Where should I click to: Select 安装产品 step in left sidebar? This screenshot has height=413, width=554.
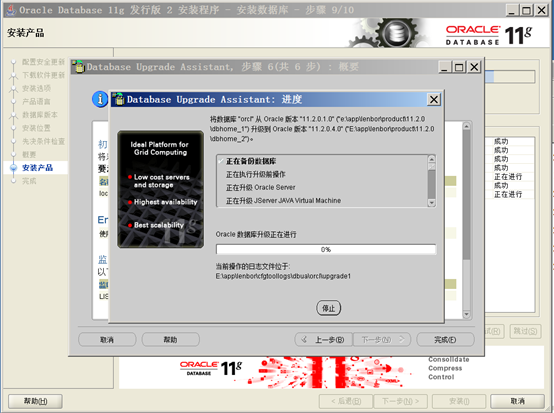click(37, 168)
